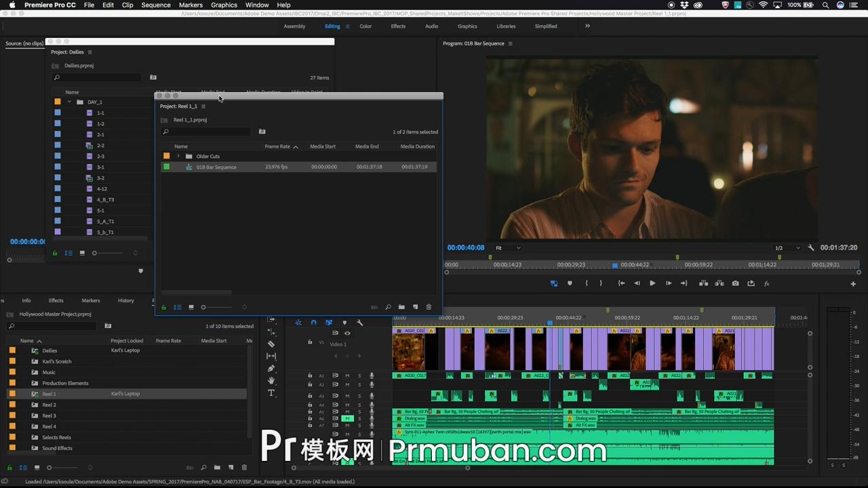
Task: Solo the A1 audio track
Action: point(359,375)
